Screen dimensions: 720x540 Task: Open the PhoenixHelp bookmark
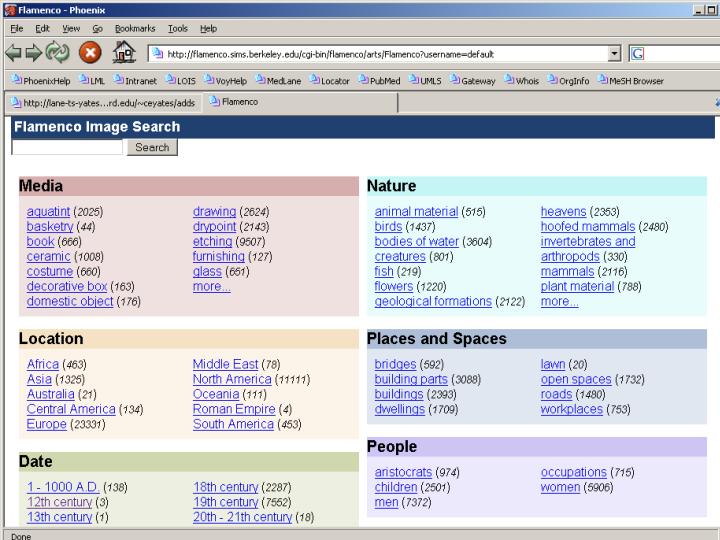[41, 81]
